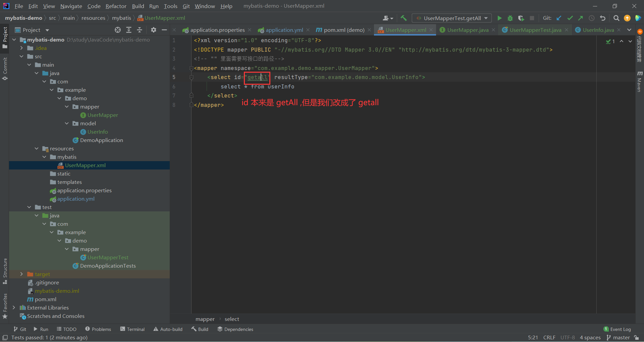Toggle tool window bars corner icon
The height and width of the screenshot is (342, 644).
point(5,338)
